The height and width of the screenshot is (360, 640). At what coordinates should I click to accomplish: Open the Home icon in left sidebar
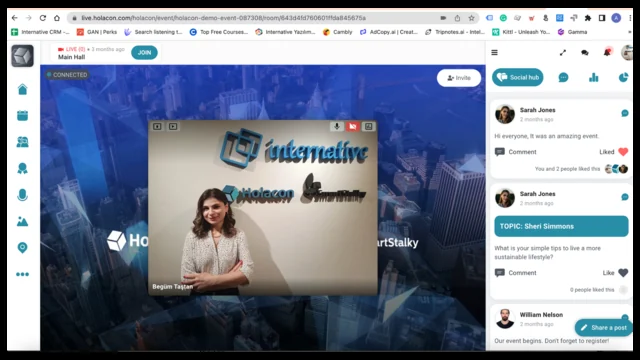[x=22, y=89]
